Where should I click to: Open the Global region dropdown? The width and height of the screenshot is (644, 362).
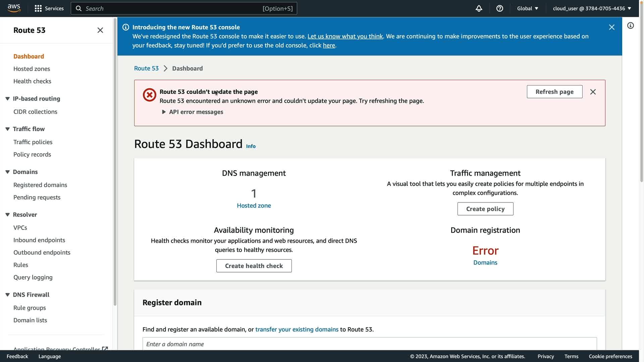click(x=527, y=8)
